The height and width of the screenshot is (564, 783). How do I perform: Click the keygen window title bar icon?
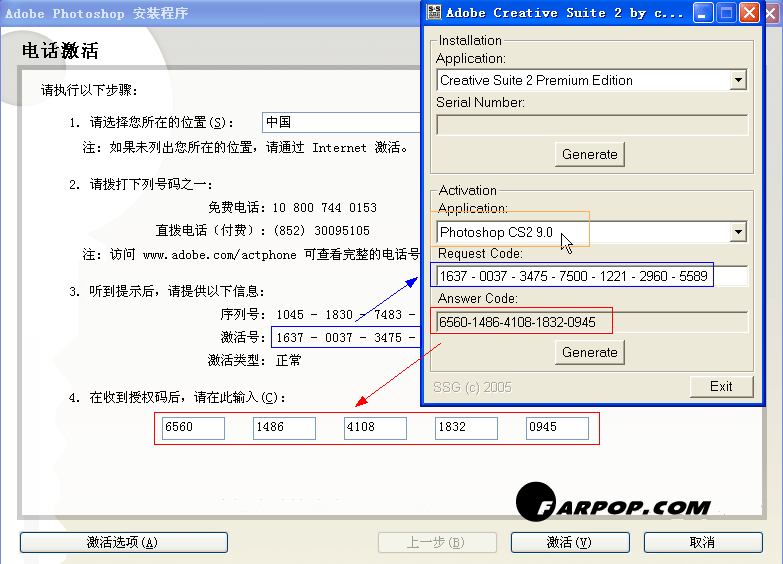[x=434, y=12]
